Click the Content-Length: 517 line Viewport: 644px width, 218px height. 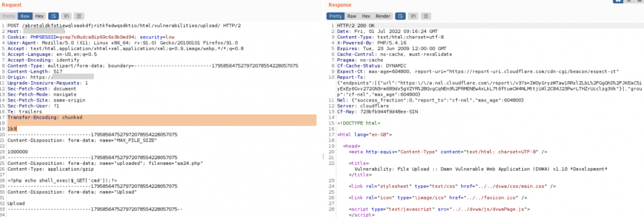35,71
